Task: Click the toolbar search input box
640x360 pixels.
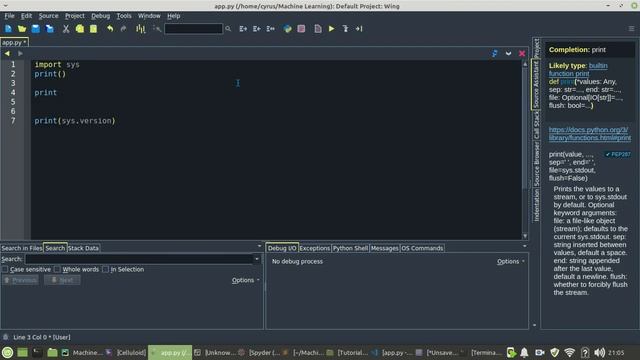Action: (x=193, y=29)
